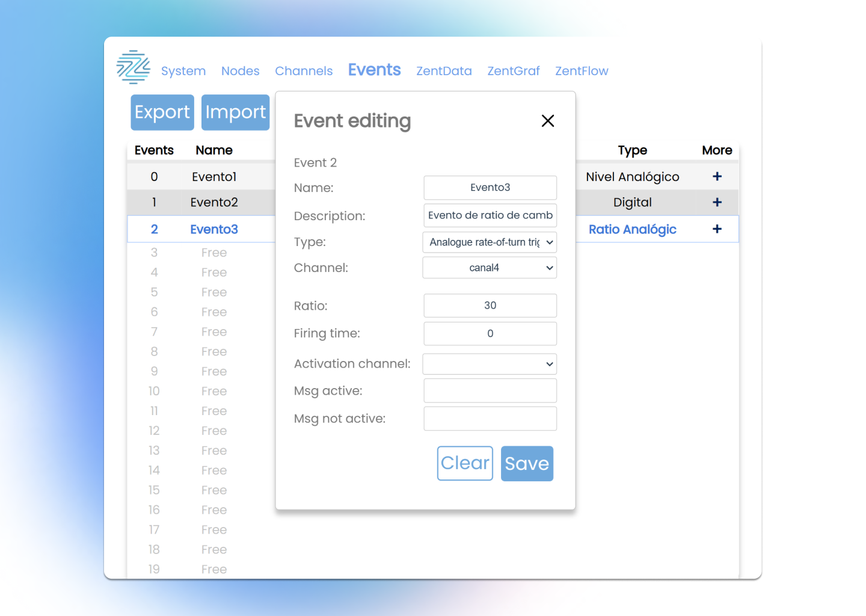The image size is (866, 616).
Task: Click the Zentinel logo icon
Action: click(134, 67)
